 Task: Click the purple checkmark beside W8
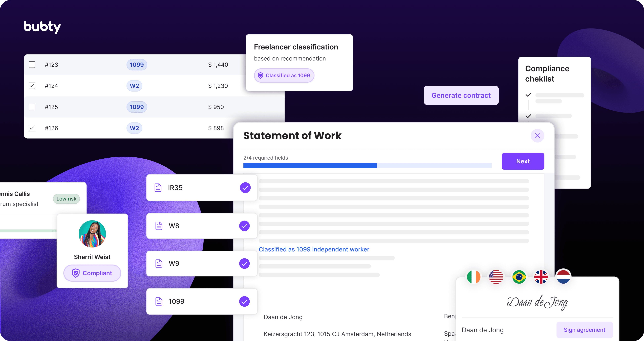[x=244, y=226]
